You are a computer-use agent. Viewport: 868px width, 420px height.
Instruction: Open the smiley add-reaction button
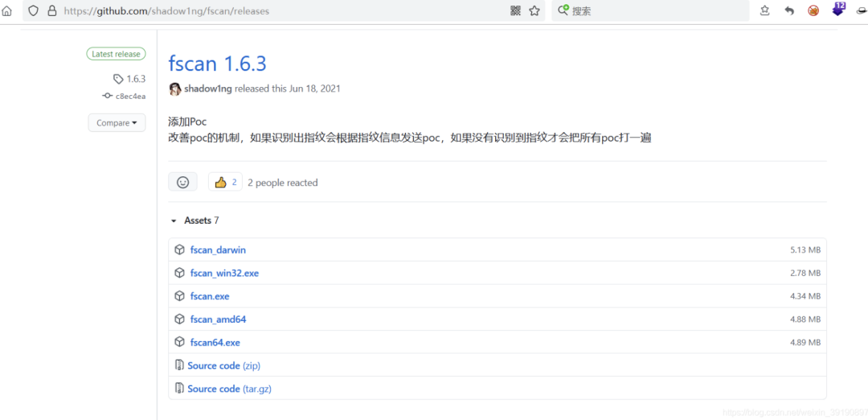182,182
